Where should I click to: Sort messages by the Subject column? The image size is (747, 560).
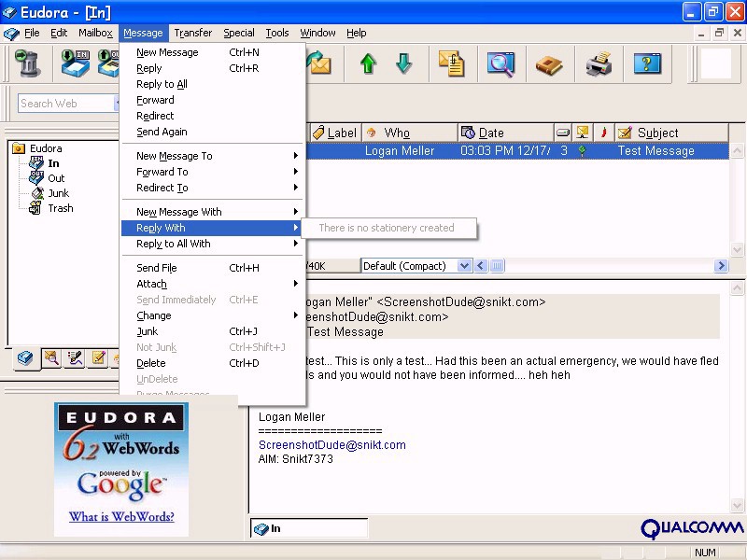[671, 133]
